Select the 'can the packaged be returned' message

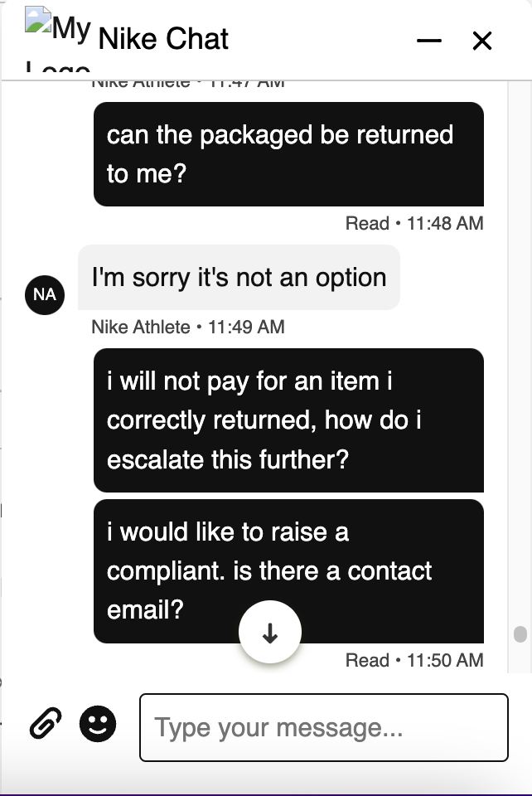click(288, 154)
